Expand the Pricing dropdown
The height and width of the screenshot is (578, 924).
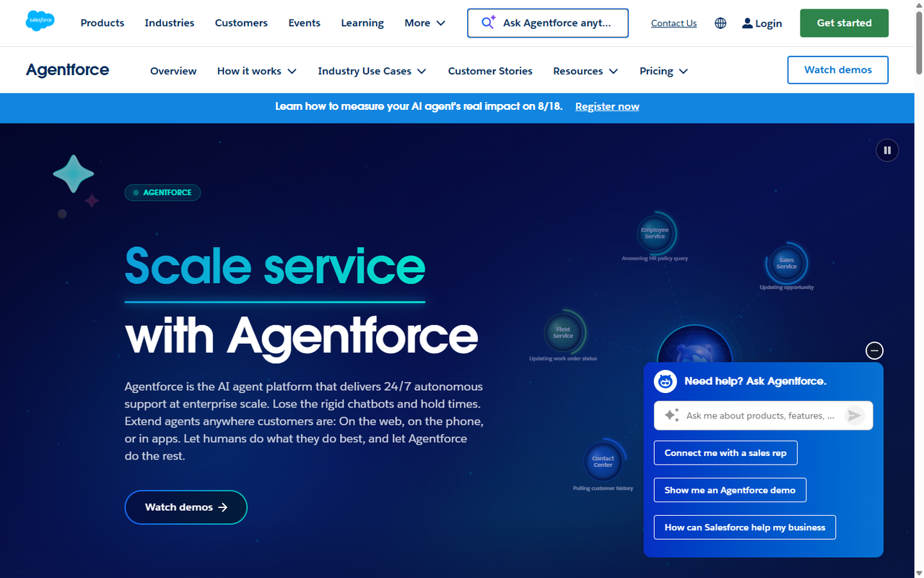click(663, 71)
